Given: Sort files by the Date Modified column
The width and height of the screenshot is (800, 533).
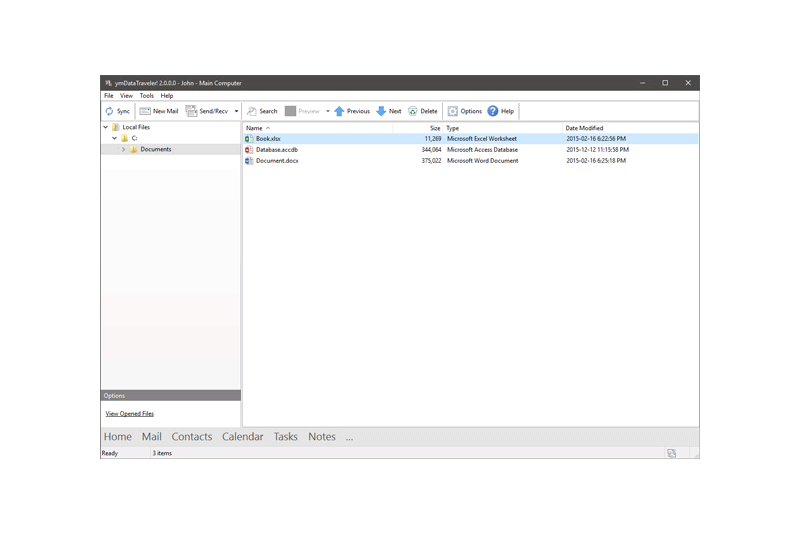Looking at the screenshot, I should pos(584,128).
